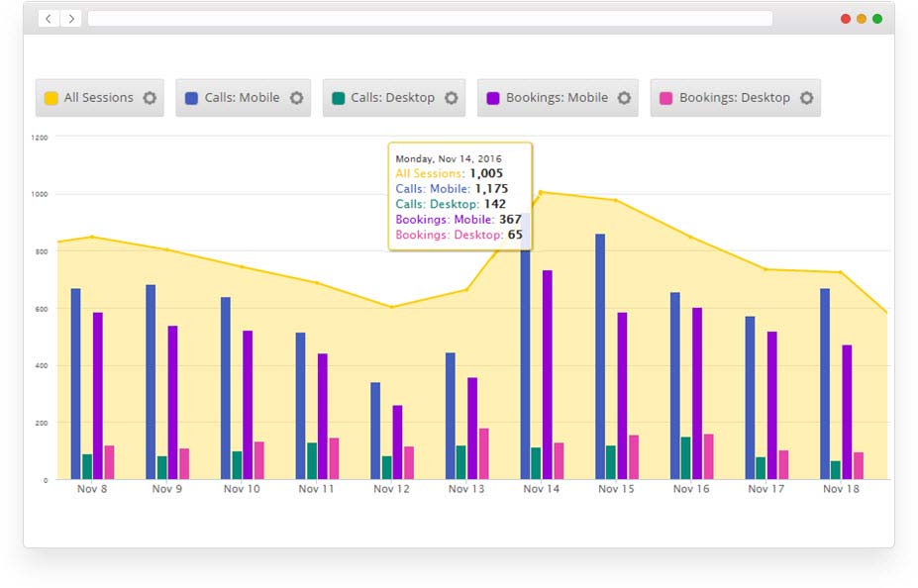Click the blue Calls: Mobile color swatch

pos(191,98)
